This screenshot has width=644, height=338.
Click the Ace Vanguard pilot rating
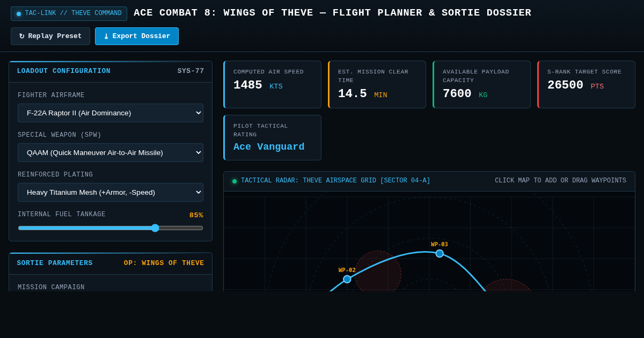point(269,147)
